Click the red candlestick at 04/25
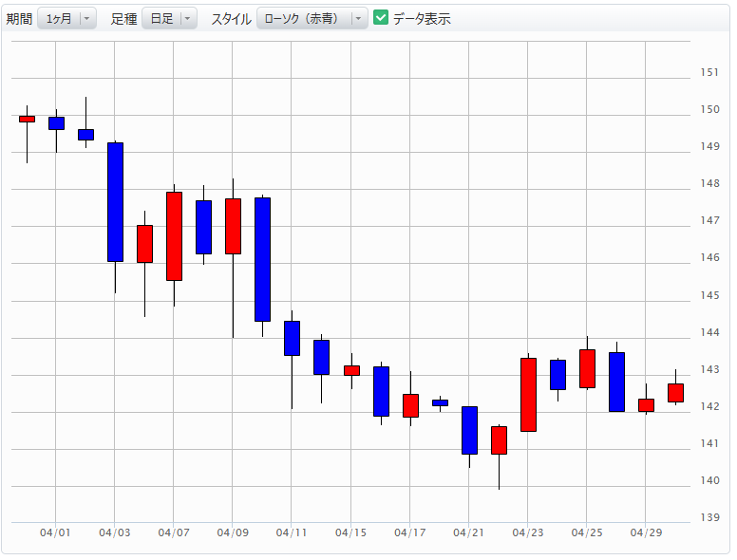The height and width of the screenshot is (560, 737). point(588,369)
